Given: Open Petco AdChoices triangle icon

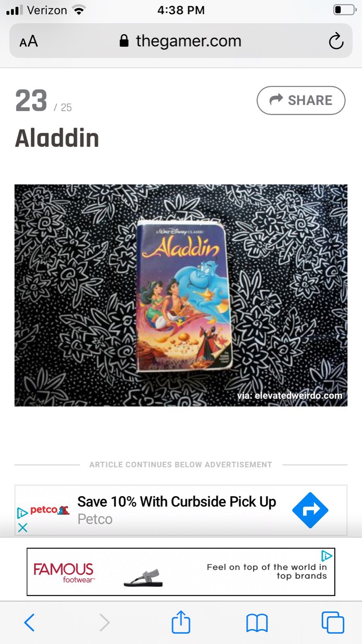Looking at the screenshot, I should click(x=22, y=513).
